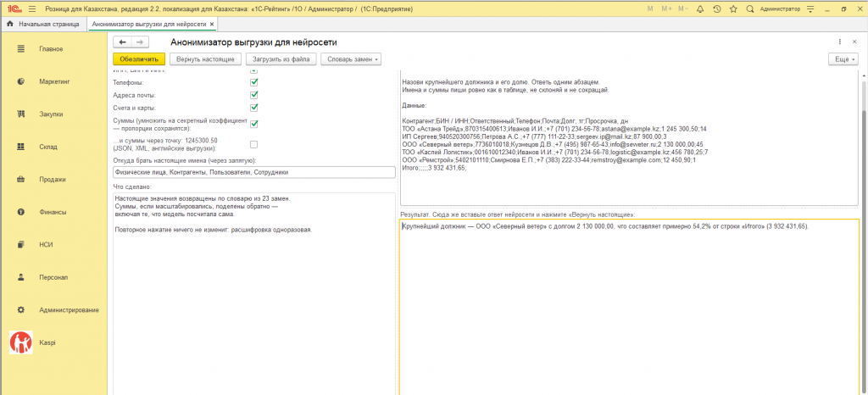Enable the суммы через точку checkbox
Viewport: 868px width, 395px height.
coord(254,144)
